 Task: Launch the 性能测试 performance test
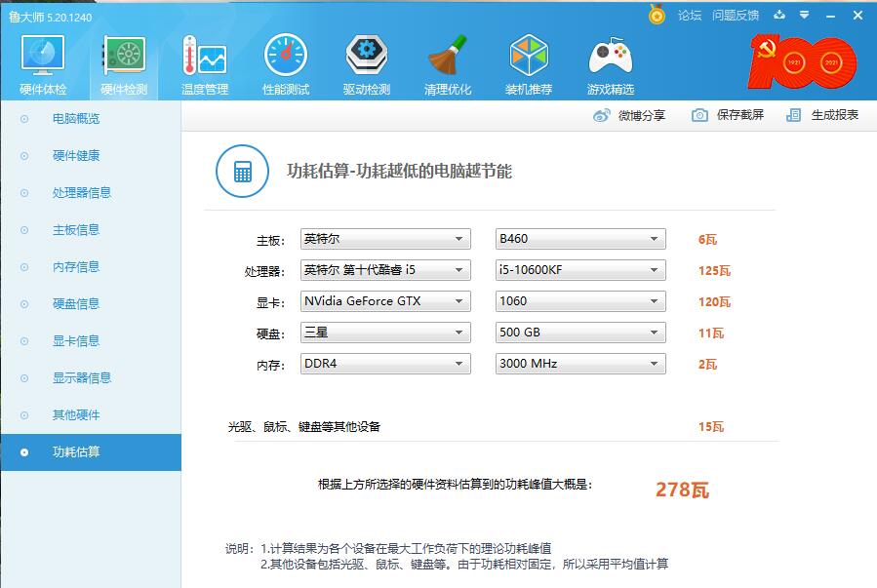(x=285, y=63)
